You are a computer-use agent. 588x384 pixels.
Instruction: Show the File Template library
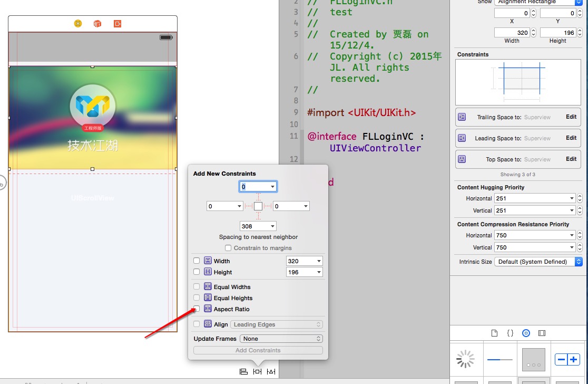pos(495,333)
